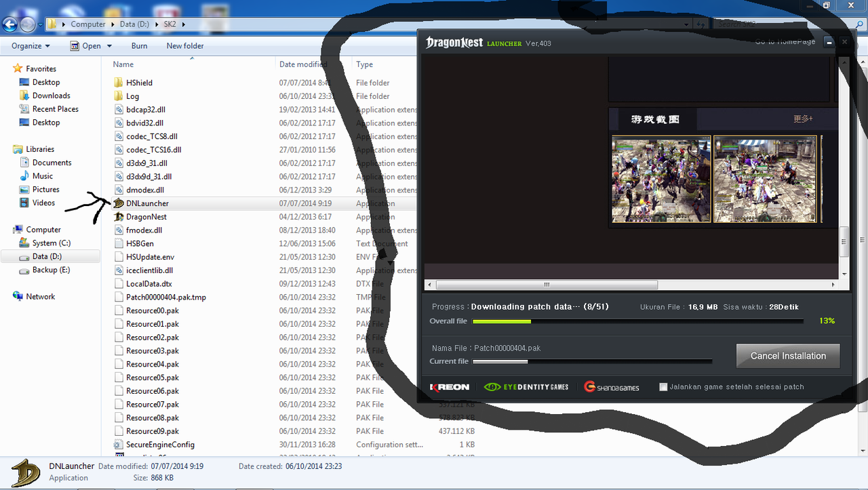Screen dimensions: 868x490
Task: Expand the Computer breadcrumb arrow in address bar
Action: [112, 24]
